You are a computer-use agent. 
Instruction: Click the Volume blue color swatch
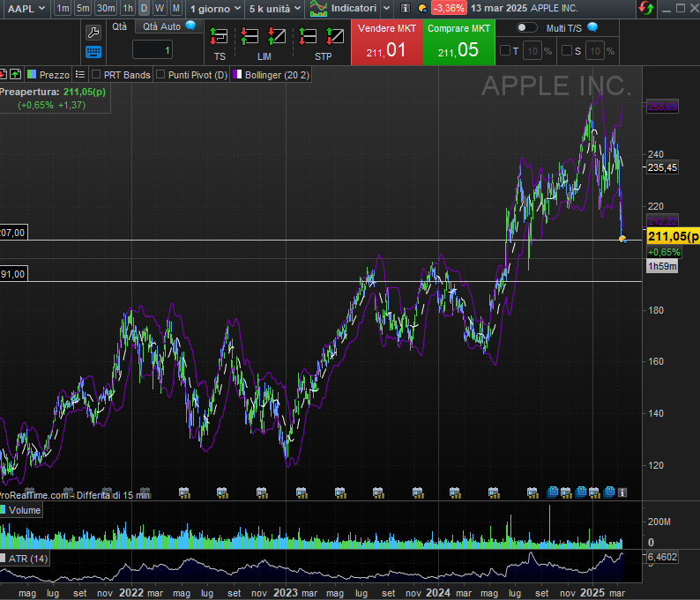pyautogui.click(x=3, y=509)
